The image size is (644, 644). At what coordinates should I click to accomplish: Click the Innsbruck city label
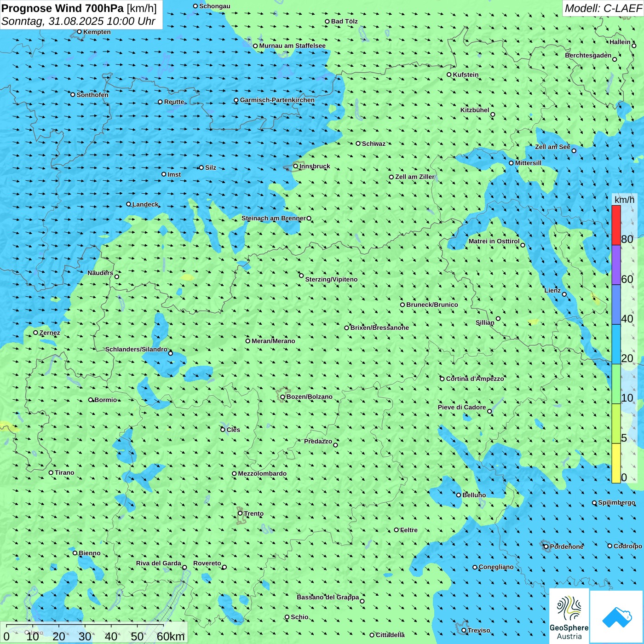click(315, 166)
